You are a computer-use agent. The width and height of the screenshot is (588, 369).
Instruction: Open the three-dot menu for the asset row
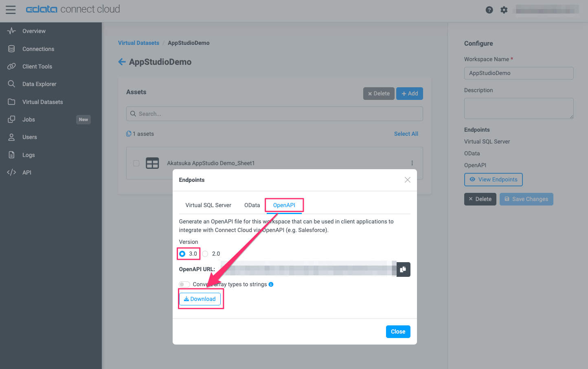click(x=412, y=163)
